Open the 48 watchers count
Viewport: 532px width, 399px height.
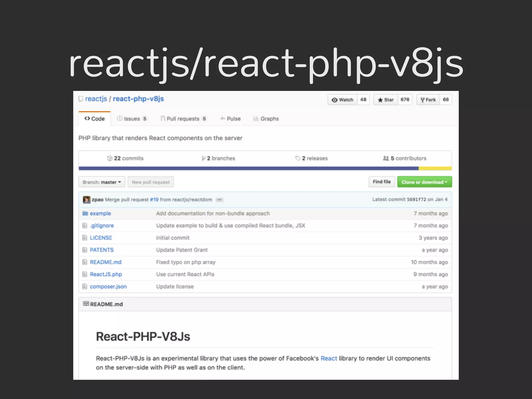coord(363,100)
